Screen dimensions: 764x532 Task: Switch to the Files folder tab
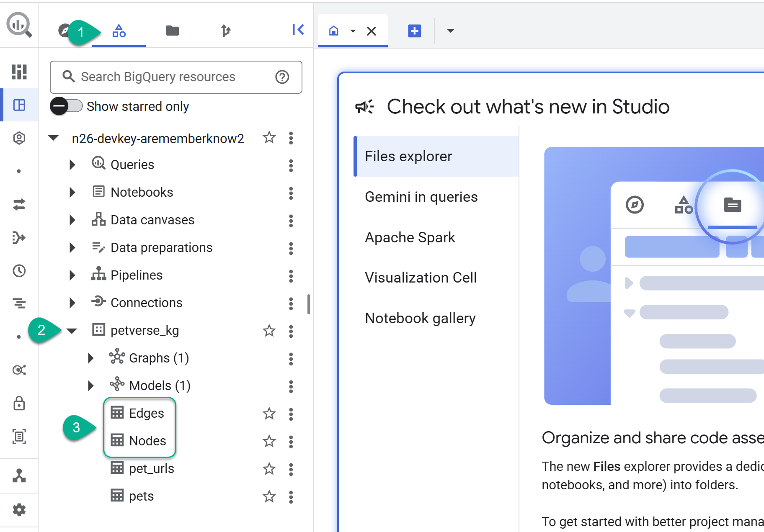(x=172, y=31)
